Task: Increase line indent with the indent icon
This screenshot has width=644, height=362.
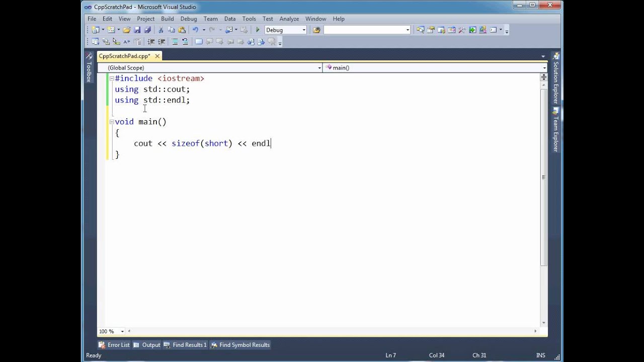Action: coord(162,42)
